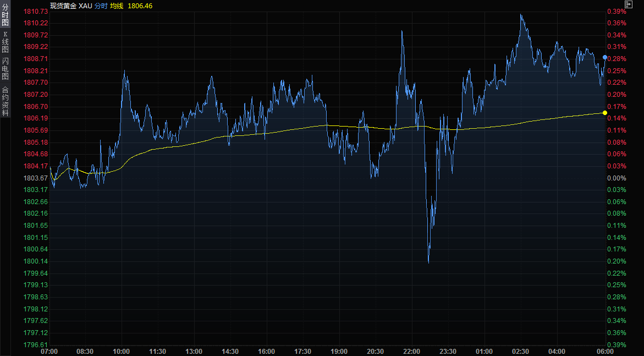Switch to the 分时图 tab
The width and height of the screenshot is (644, 356).
pyautogui.click(x=5, y=15)
